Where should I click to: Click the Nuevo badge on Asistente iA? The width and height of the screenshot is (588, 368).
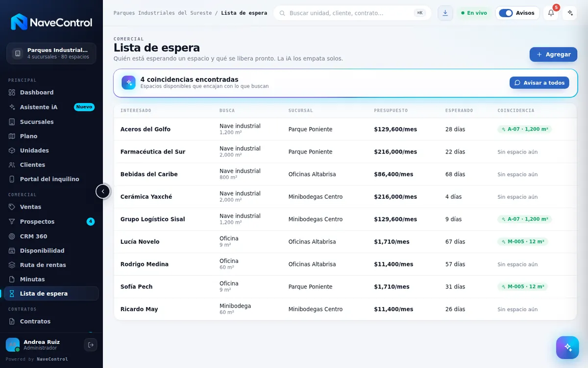coord(84,107)
